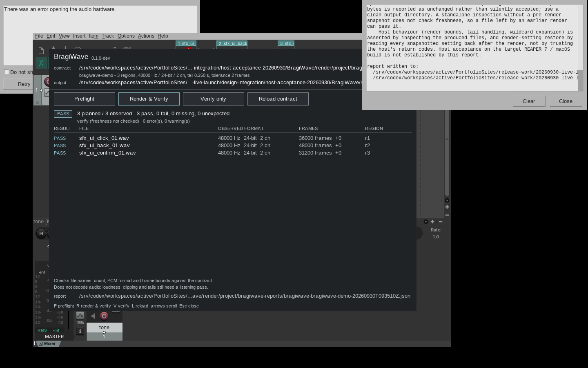Open the Insert menu
Image resolution: width=588 pixels, height=368 pixels.
[x=79, y=36]
